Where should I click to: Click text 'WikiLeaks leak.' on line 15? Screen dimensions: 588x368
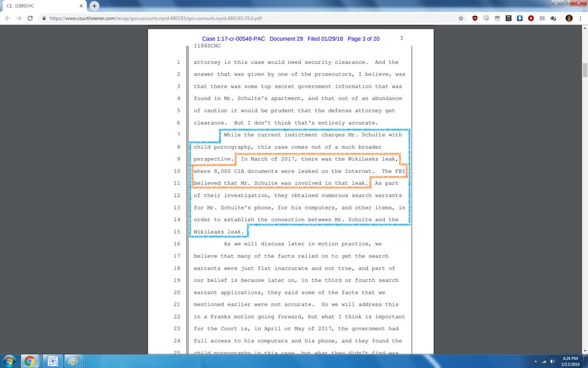click(219, 232)
